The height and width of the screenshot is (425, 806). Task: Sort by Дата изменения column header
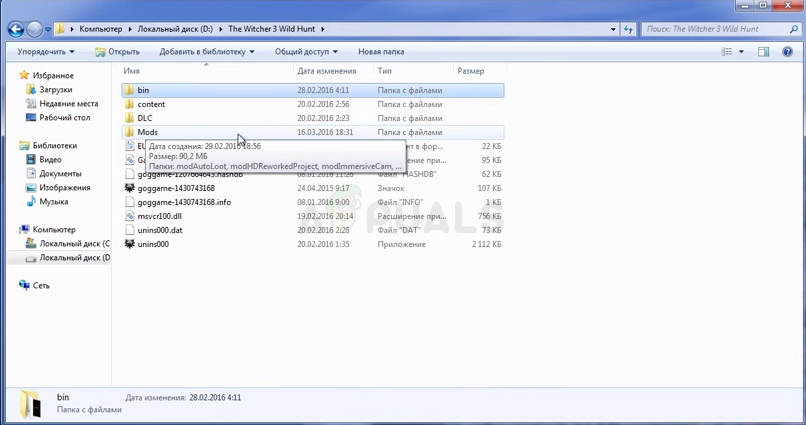tap(326, 71)
